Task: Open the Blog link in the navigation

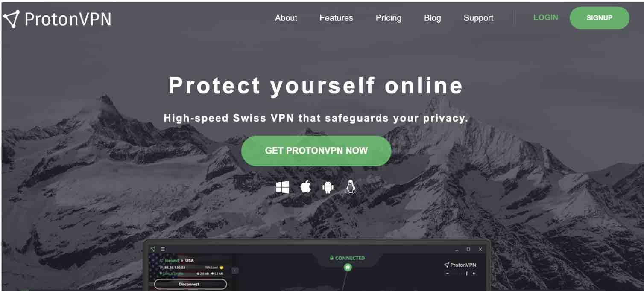Action: coord(433,18)
